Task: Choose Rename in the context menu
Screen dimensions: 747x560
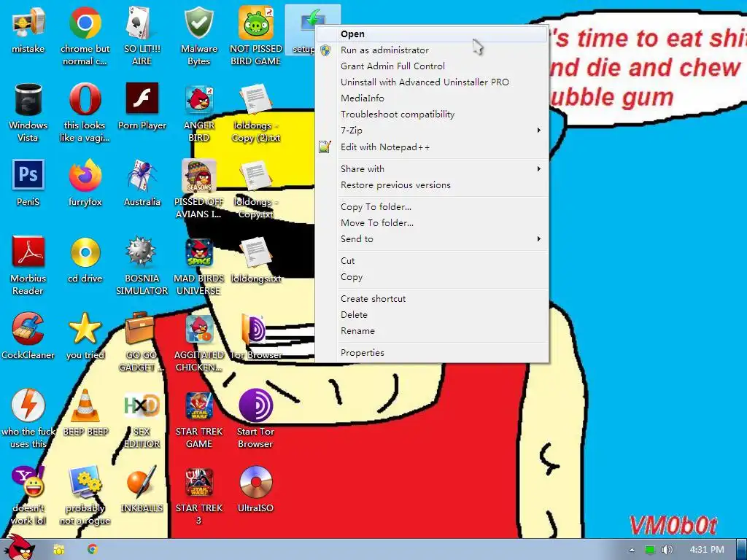Action: (432, 331)
